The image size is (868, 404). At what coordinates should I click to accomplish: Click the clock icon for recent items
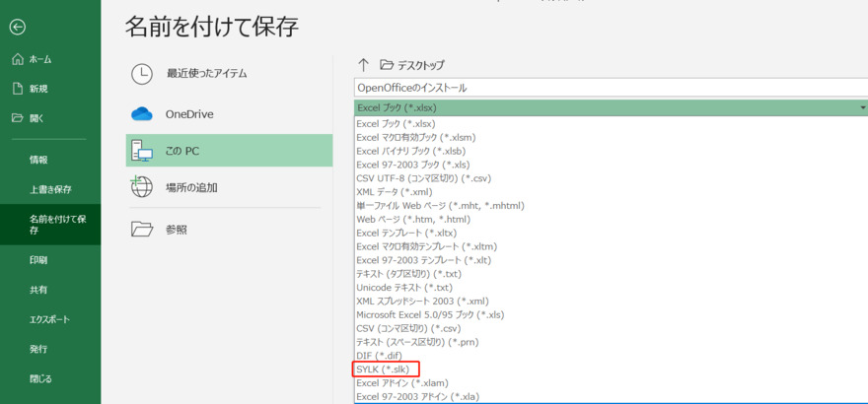point(142,74)
